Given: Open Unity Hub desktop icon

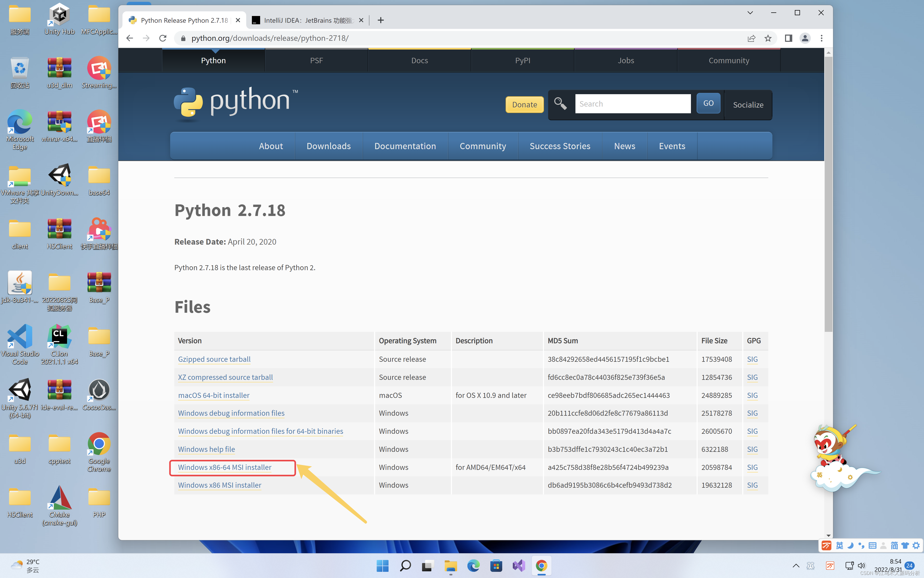Looking at the screenshot, I should [x=59, y=19].
